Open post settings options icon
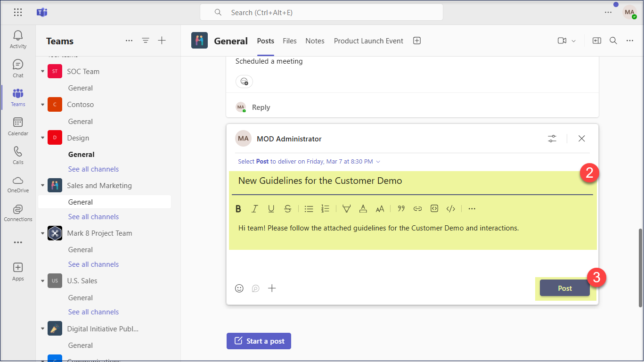Image resolution: width=644 pixels, height=362 pixels. click(552, 139)
